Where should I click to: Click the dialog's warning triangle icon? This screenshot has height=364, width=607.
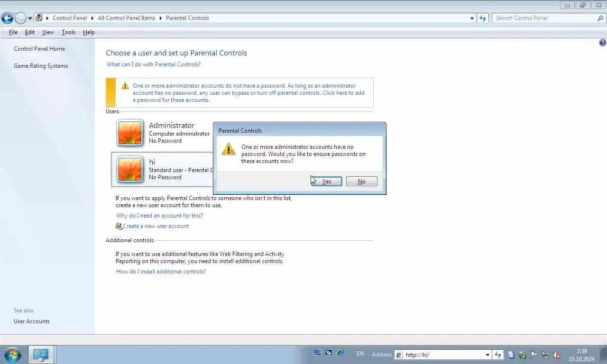[x=228, y=149]
